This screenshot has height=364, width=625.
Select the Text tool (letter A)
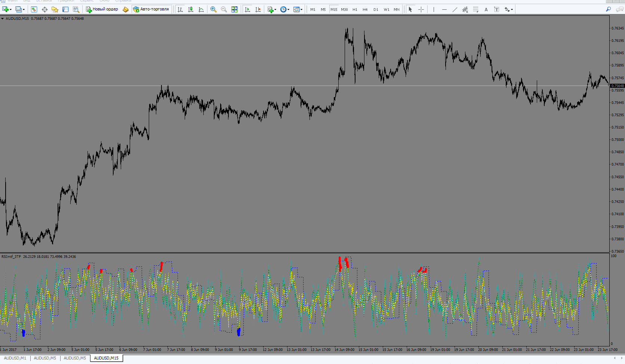click(x=486, y=9)
